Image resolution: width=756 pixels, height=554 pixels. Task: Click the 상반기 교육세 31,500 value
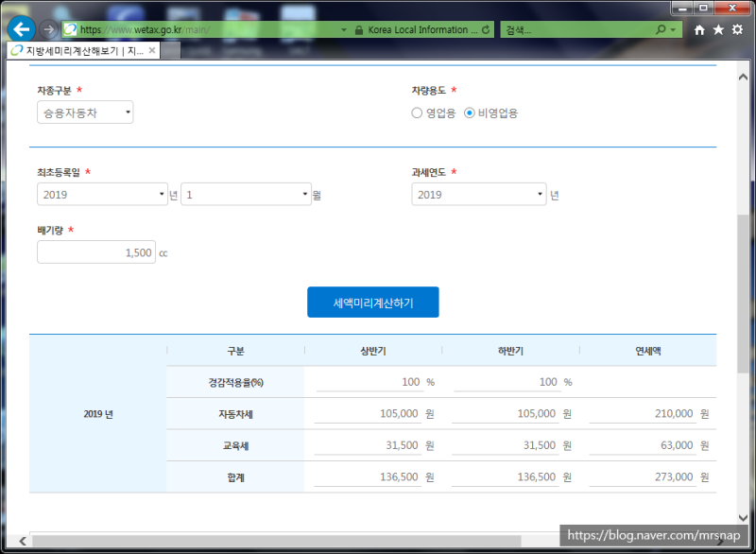(402, 445)
